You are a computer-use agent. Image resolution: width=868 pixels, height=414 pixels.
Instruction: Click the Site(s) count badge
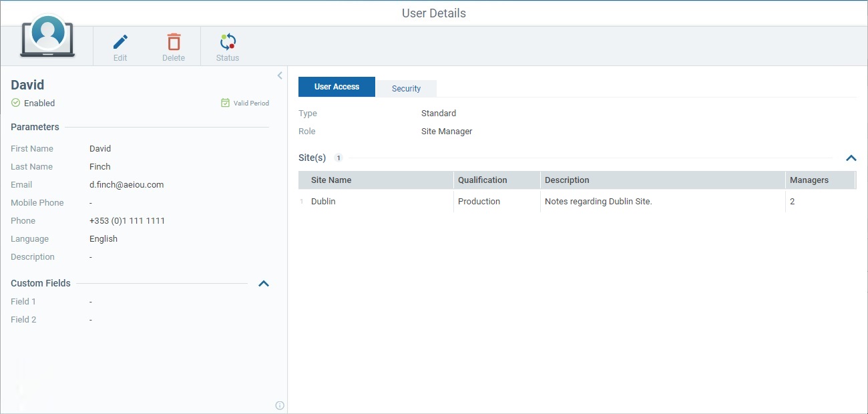pyautogui.click(x=339, y=158)
